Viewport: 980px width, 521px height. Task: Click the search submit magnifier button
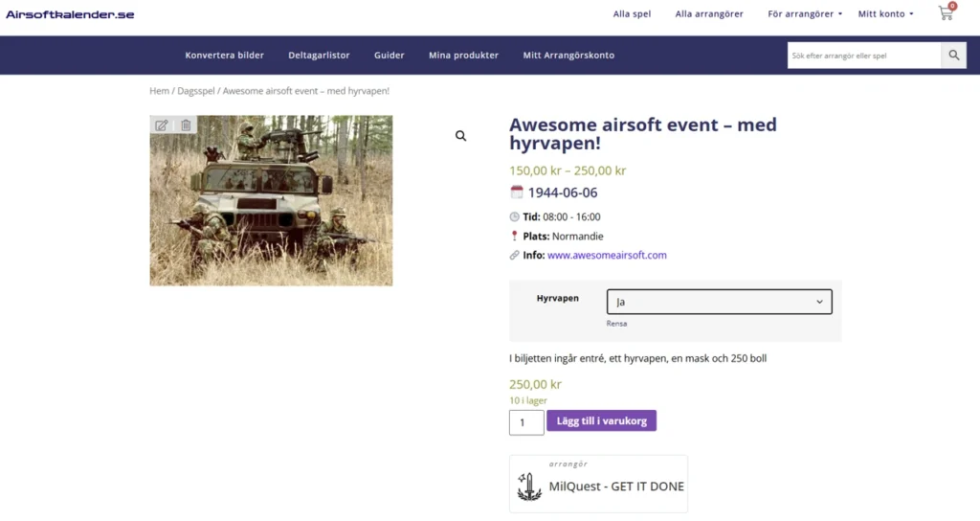tap(954, 56)
